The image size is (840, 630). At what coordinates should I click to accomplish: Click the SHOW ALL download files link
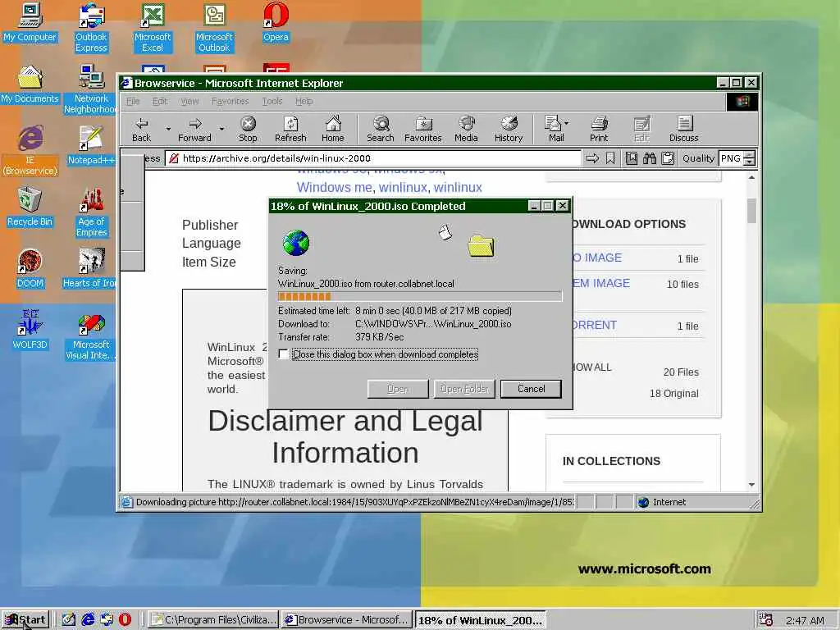tap(592, 367)
